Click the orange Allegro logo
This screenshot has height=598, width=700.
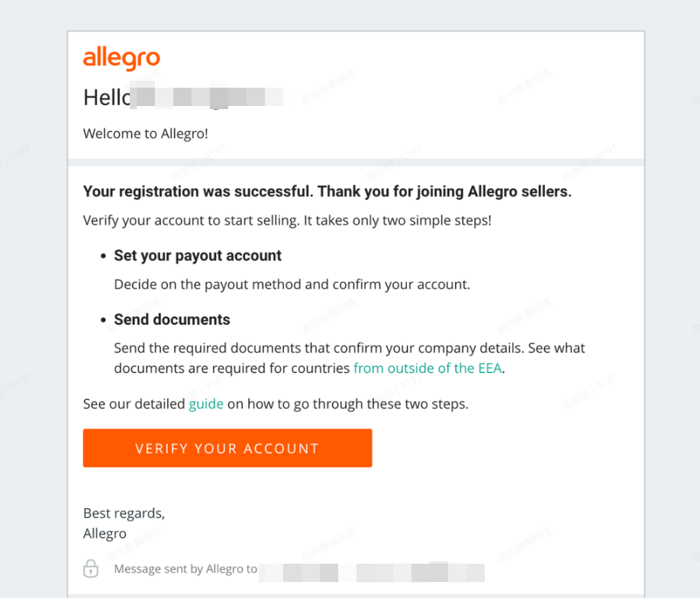pyautogui.click(x=121, y=59)
